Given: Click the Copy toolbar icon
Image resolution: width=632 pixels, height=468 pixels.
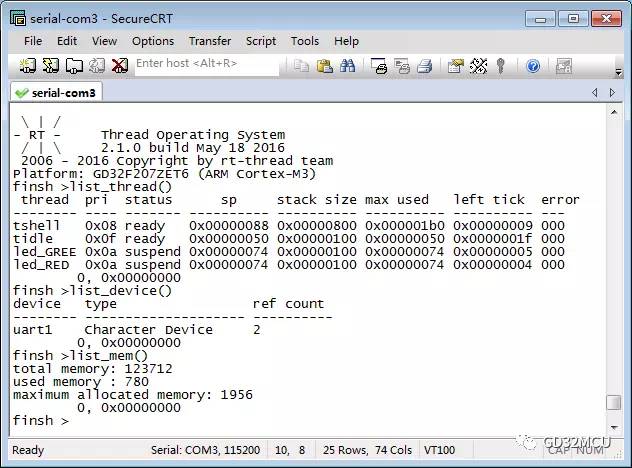Looking at the screenshot, I should coord(301,66).
